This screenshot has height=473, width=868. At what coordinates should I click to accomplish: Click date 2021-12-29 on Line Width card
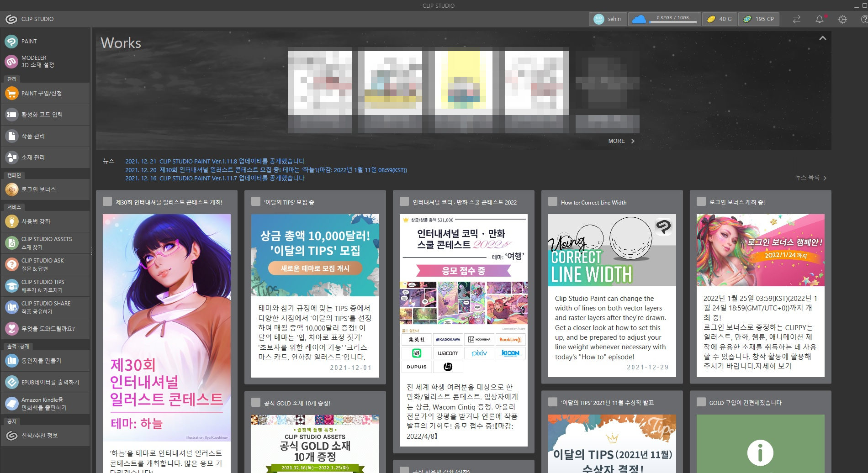648,367
